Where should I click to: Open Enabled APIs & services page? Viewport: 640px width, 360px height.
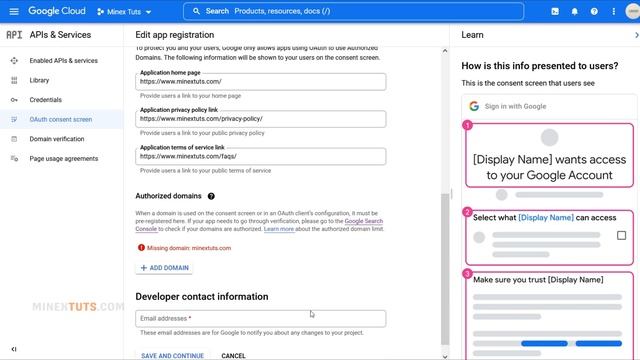pos(63,60)
